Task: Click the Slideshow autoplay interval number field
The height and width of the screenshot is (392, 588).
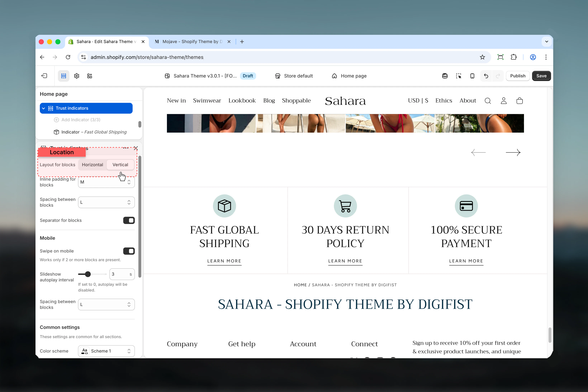Action: [x=122, y=274]
